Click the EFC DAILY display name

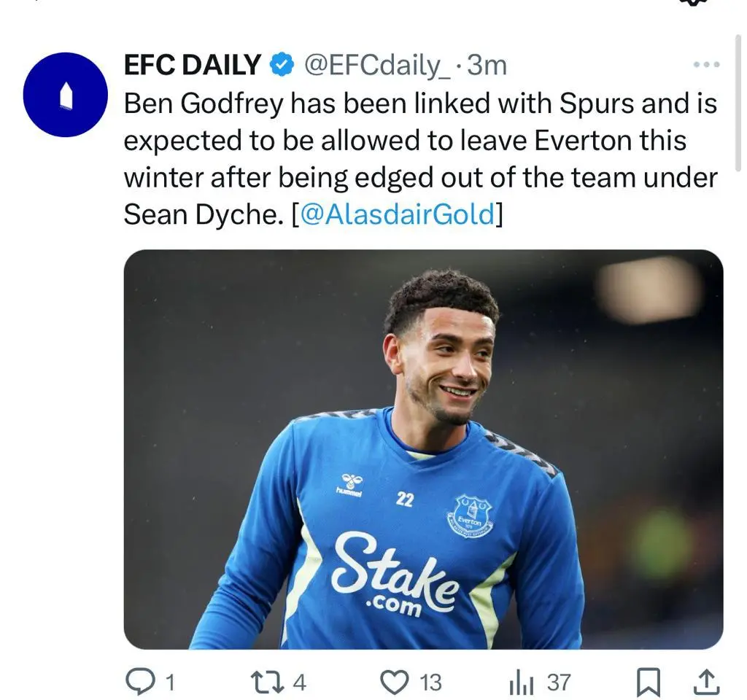click(x=193, y=66)
